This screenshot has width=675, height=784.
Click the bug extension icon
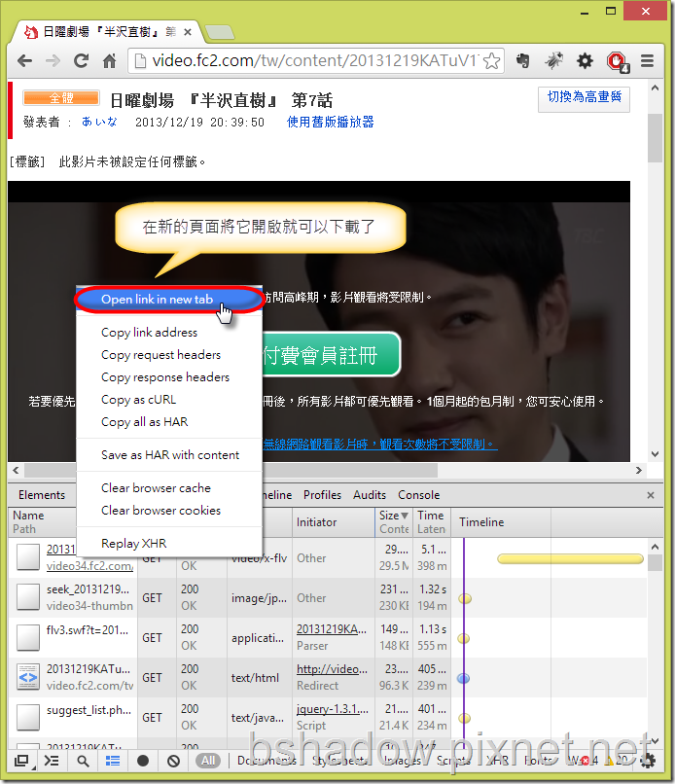(554, 61)
